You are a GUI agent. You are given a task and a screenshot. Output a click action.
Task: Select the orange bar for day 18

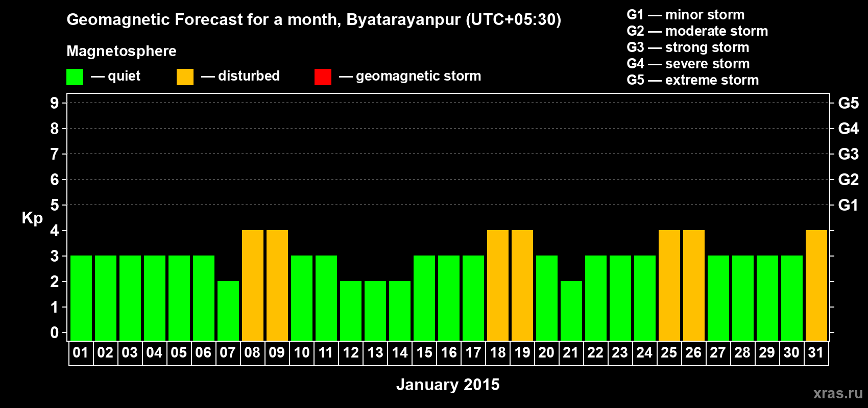(498, 285)
